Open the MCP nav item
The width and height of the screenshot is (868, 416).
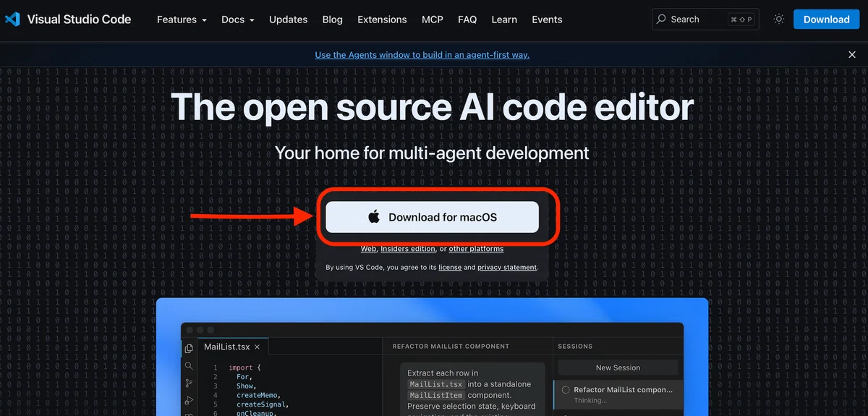[x=433, y=20]
